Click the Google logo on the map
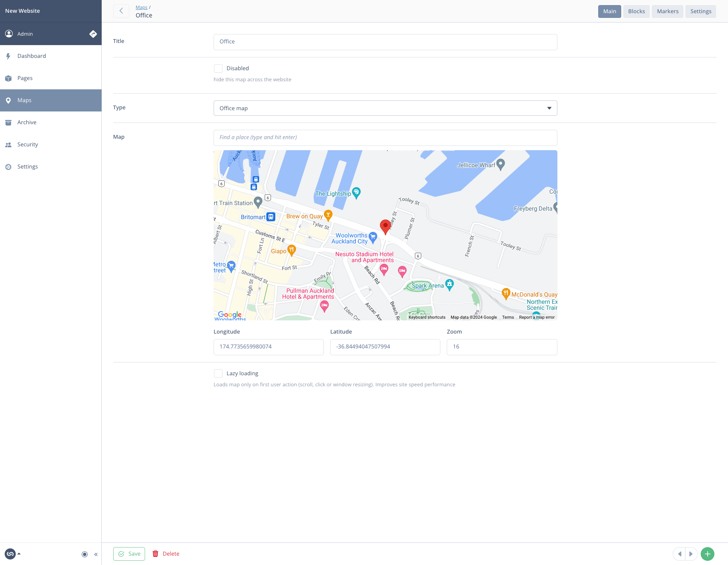 (x=230, y=314)
